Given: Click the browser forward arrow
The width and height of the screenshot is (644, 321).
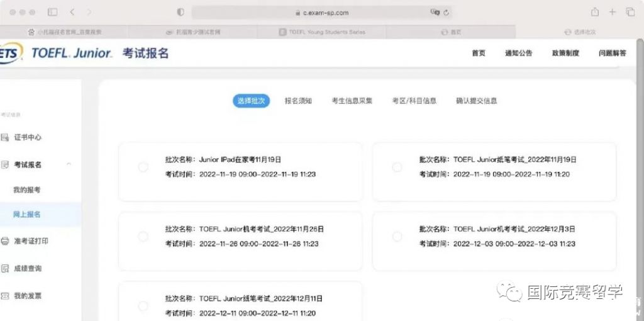Looking at the screenshot, I should [89, 13].
